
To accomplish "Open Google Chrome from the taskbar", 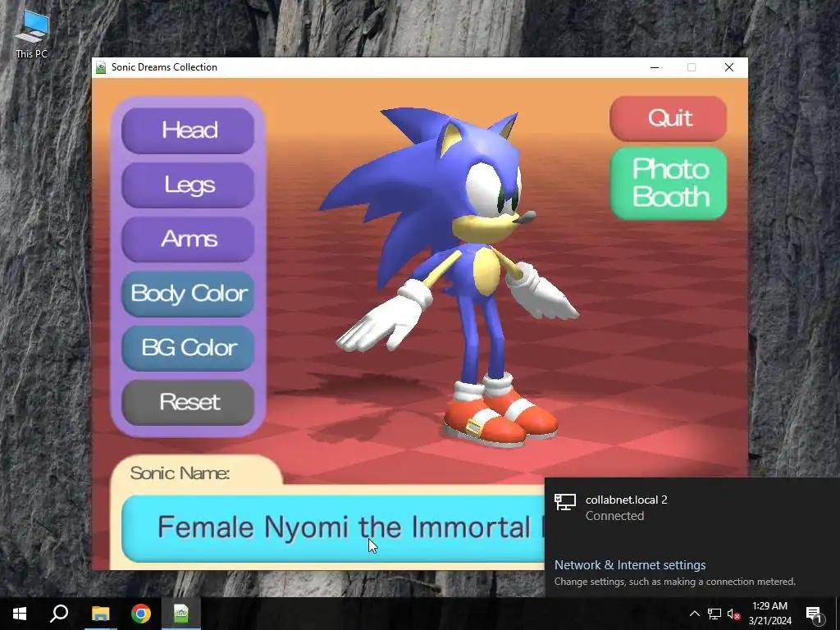I will [141, 614].
